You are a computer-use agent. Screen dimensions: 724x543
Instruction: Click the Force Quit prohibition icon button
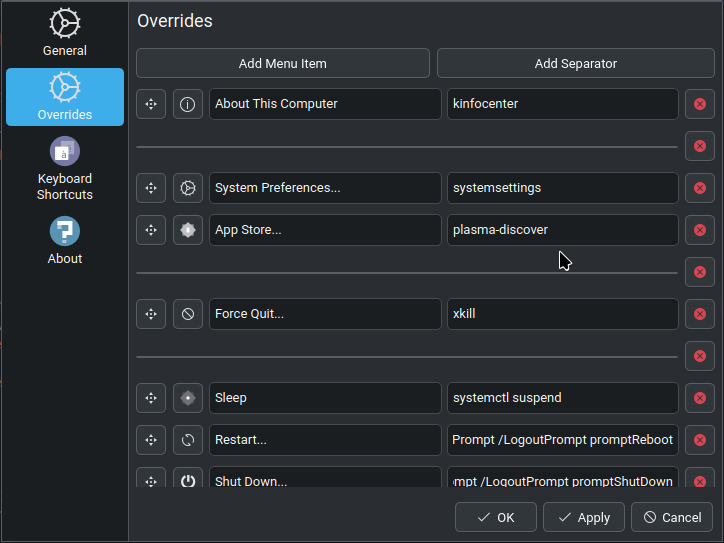coord(187,314)
